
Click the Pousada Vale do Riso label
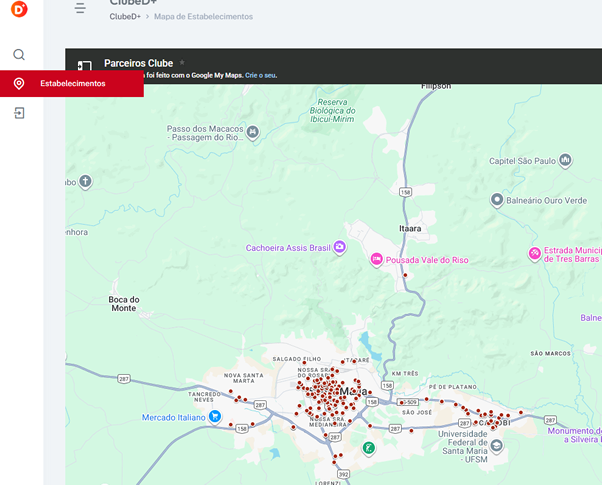427,260
